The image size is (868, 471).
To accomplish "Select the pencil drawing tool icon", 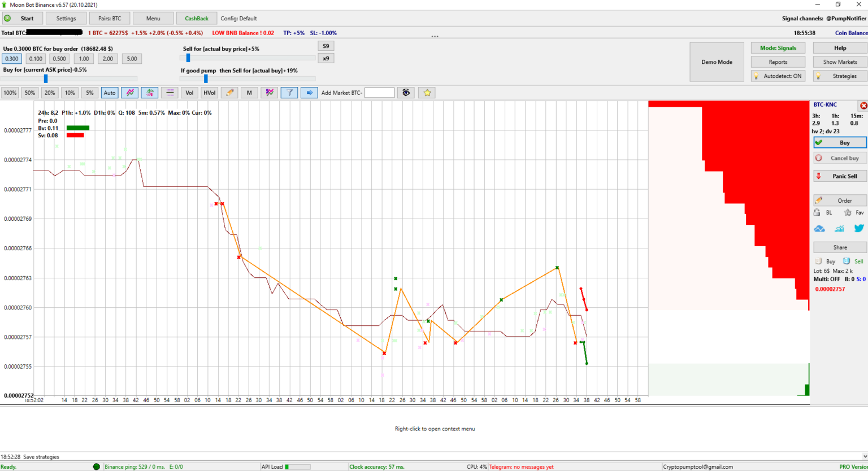I will coord(229,93).
